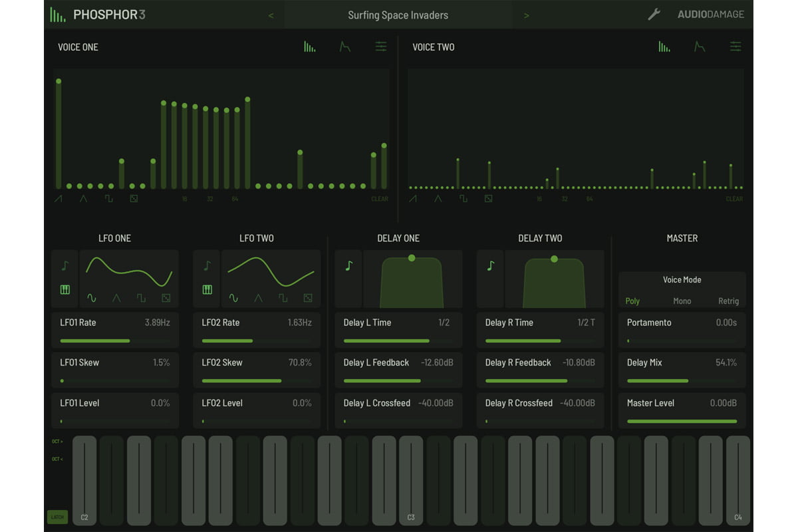This screenshot has height=532, width=798.
Task: Adjust Delay R Time slider
Action: pos(540,340)
